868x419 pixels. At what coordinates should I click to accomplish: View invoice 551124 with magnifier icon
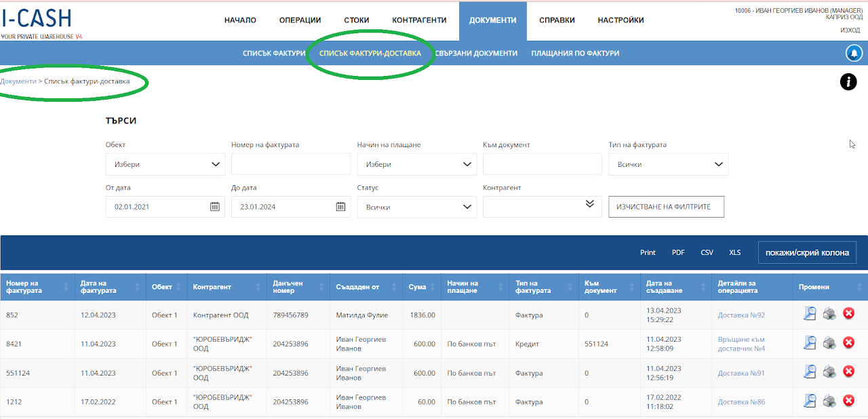click(810, 372)
